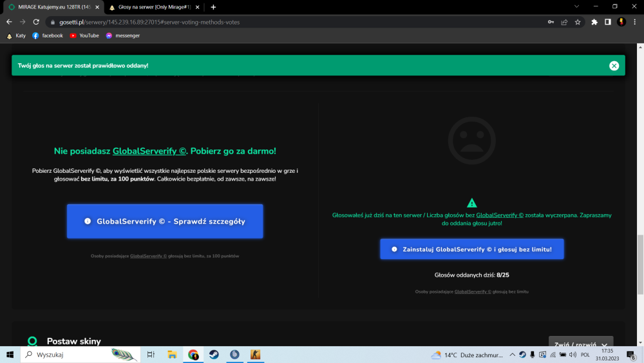This screenshot has width=644, height=363.
Task: Go forward in browser history
Action: [23, 22]
